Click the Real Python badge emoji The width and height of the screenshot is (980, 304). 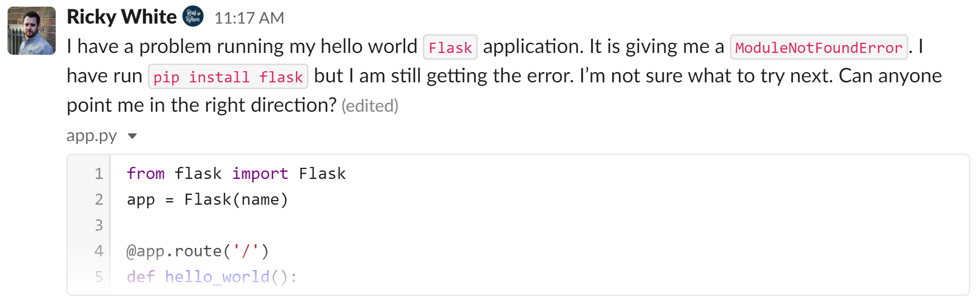pos(193,16)
